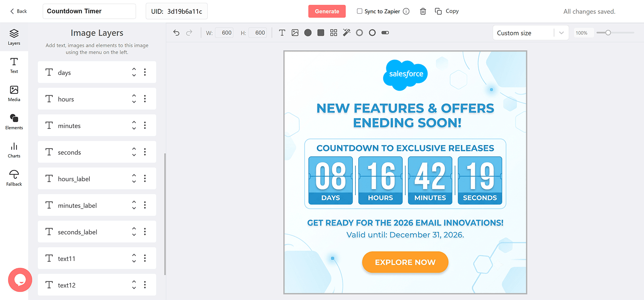Click the height input field

click(258, 33)
